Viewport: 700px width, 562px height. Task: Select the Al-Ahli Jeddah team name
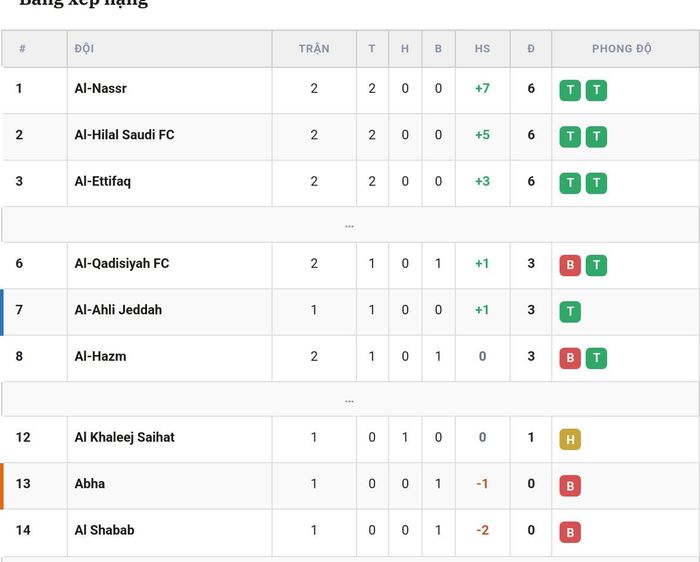coord(118,310)
